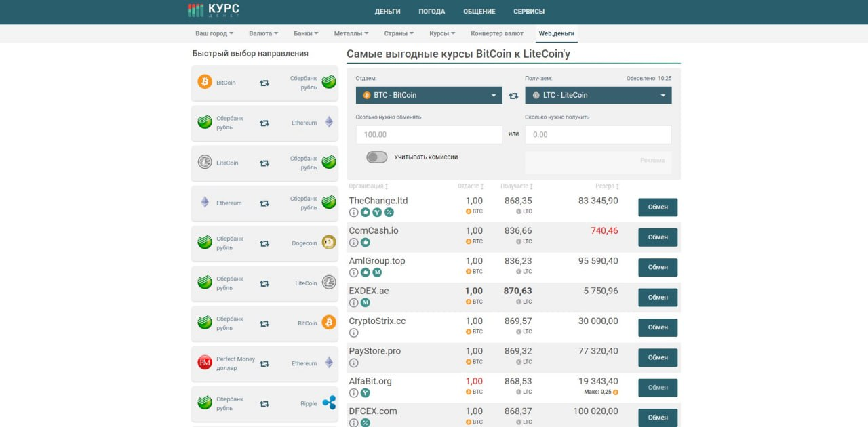Open info icon for ComCash.io
Screen dimensions: 868x427
353,242
